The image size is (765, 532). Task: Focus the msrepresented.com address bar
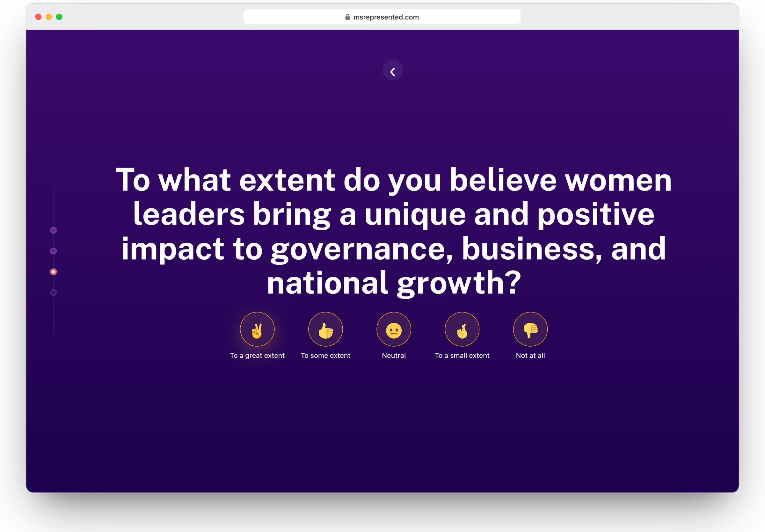coord(382,17)
